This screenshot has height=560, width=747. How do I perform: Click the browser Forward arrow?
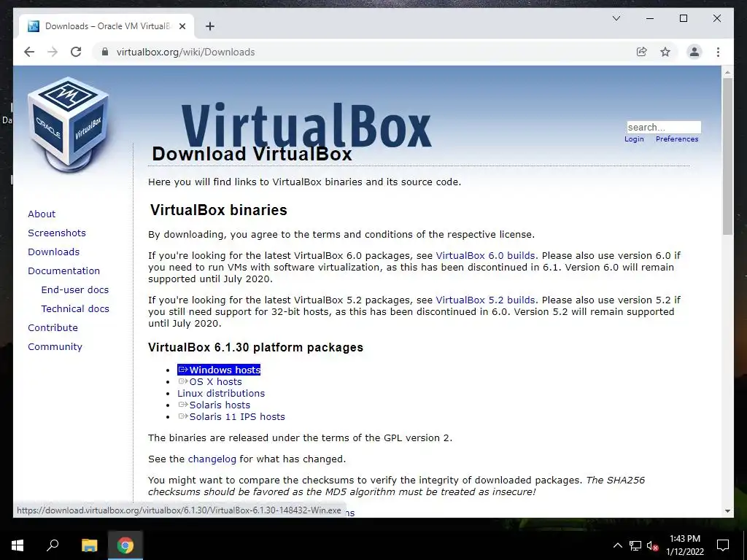pos(53,52)
